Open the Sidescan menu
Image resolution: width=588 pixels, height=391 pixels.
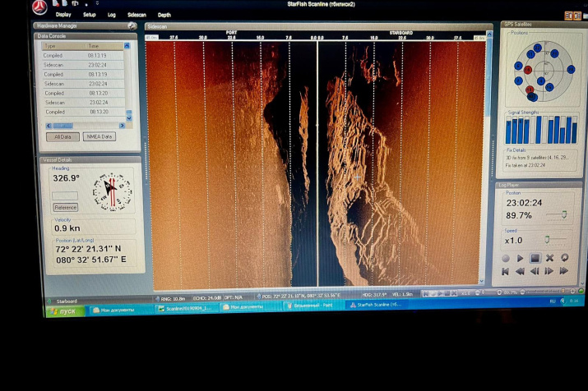(137, 15)
